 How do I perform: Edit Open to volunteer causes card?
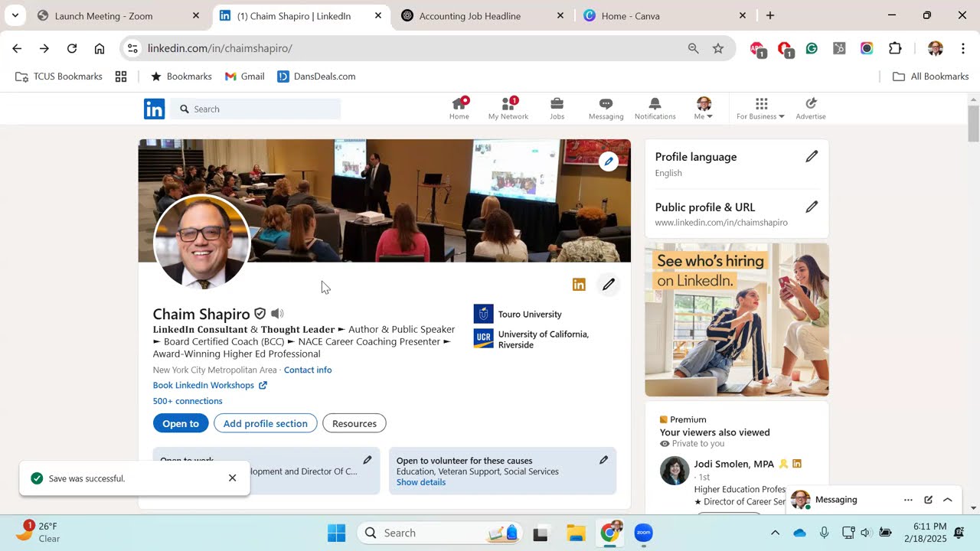pos(603,460)
